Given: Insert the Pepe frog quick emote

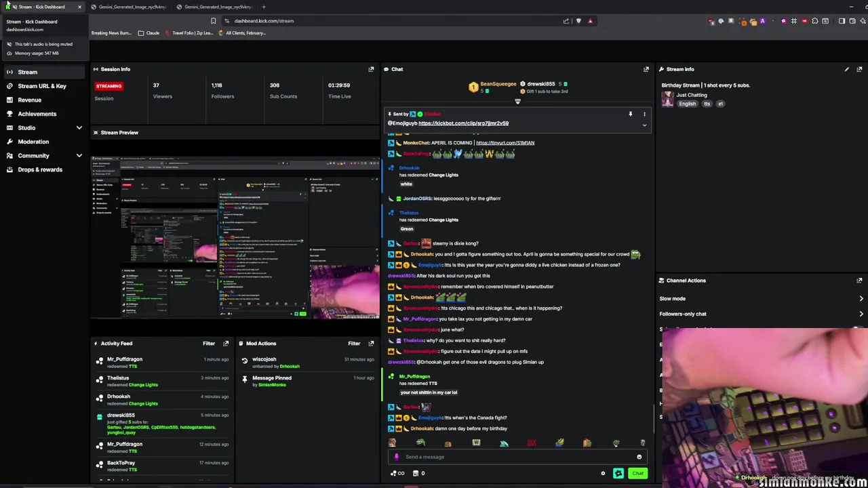Looking at the screenshot, I should (420, 443).
